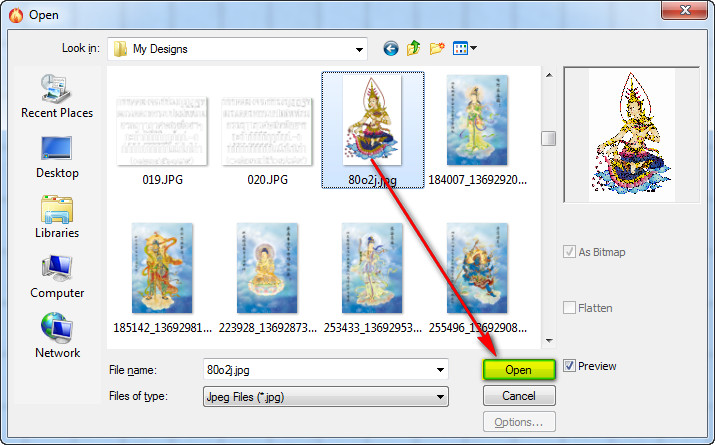Toggle the As Bitmap checkbox
This screenshot has width=715, height=445.
pyautogui.click(x=569, y=252)
